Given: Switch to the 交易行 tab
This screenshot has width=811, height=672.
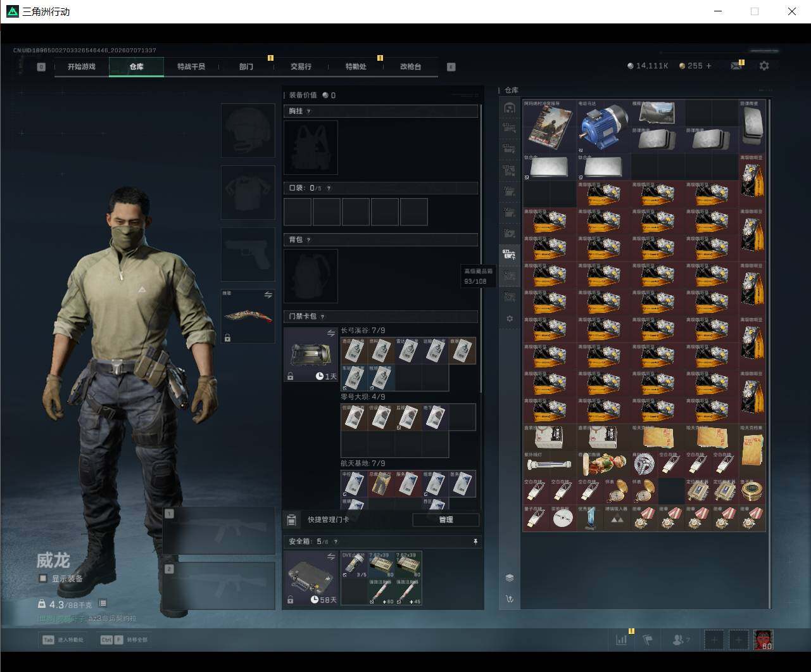Looking at the screenshot, I should pyautogui.click(x=301, y=67).
